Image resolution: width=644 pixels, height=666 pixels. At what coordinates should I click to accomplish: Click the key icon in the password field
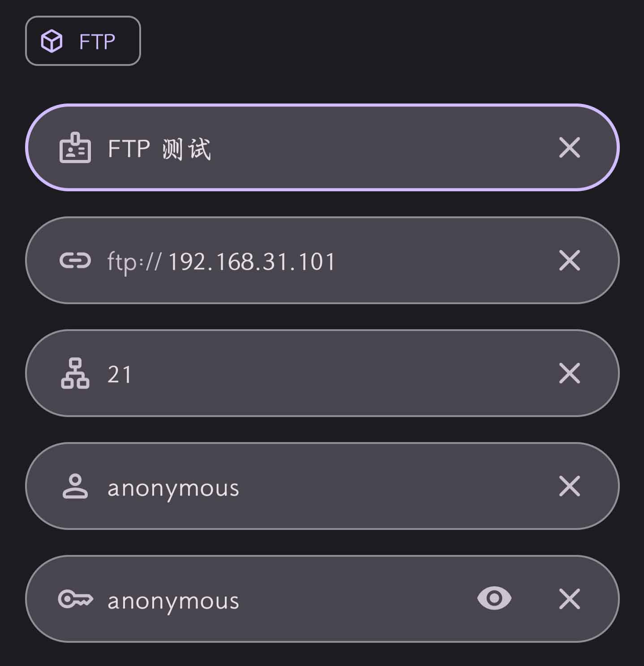tap(75, 599)
